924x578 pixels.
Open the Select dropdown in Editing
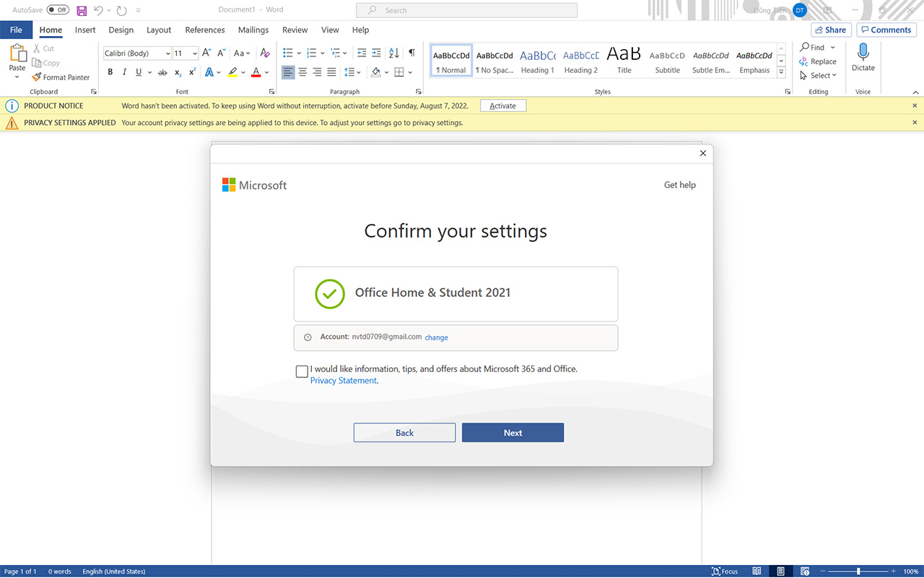click(818, 75)
